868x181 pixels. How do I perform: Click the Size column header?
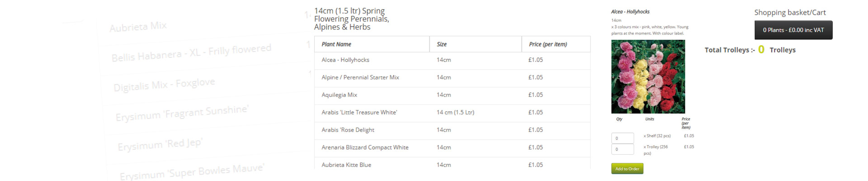(476, 44)
